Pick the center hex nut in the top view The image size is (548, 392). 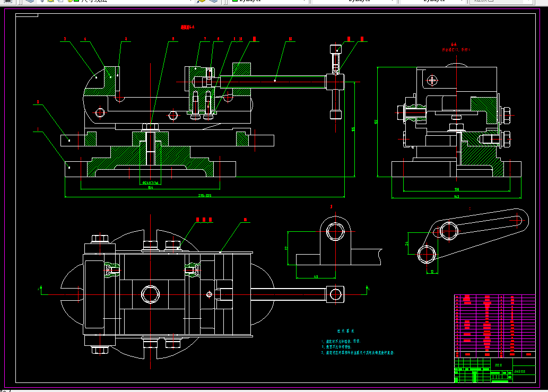coord(150,294)
